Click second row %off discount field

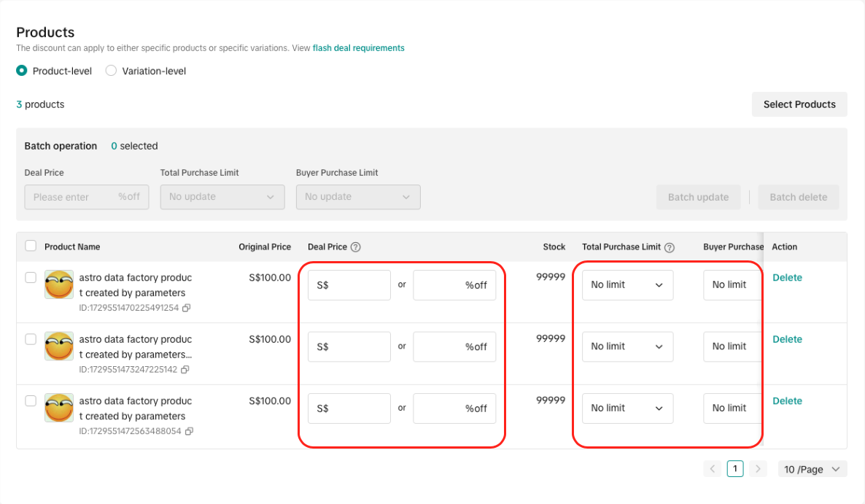[454, 347]
